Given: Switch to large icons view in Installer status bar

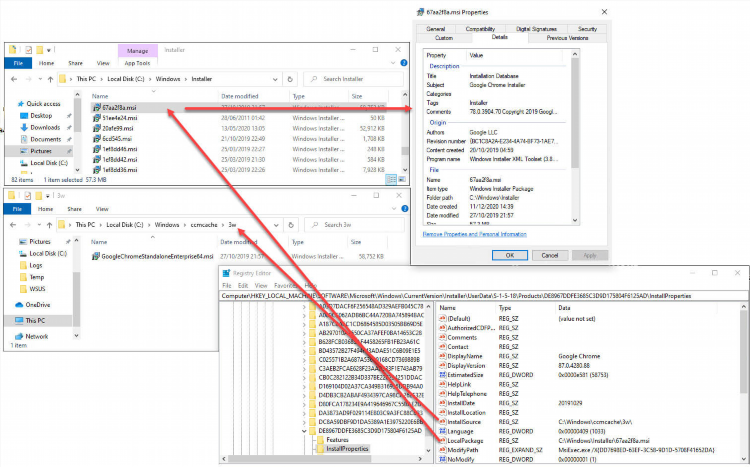Looking at the screenshot, I should (x=402, y=179).
